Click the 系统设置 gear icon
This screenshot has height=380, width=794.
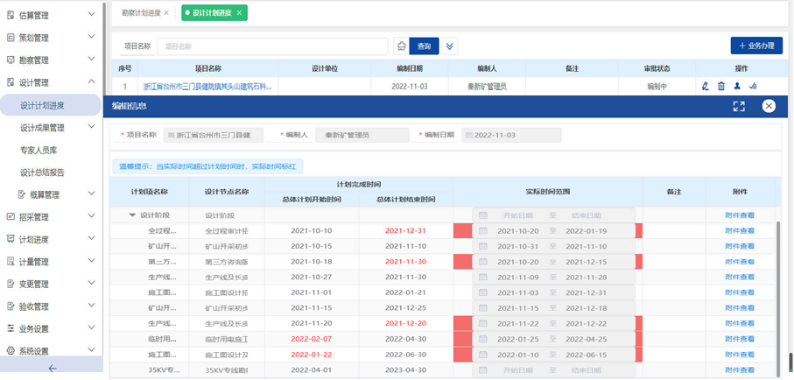(x=10, y=351)
